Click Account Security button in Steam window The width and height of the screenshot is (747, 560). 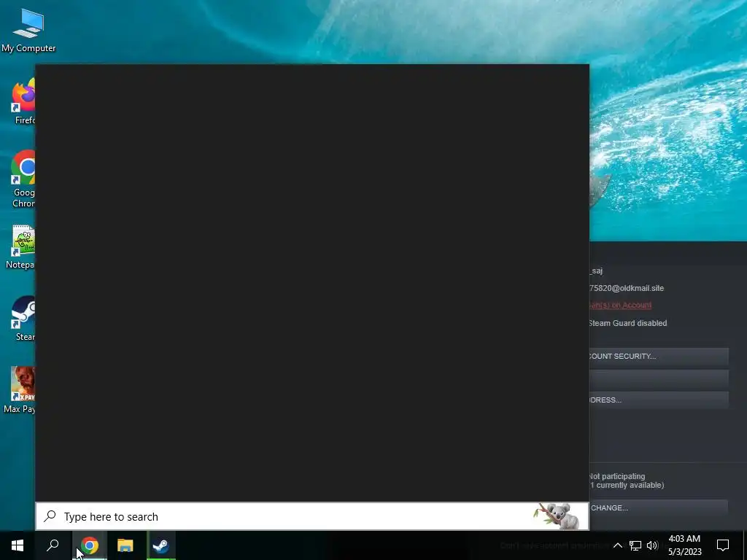pos(659,356)
